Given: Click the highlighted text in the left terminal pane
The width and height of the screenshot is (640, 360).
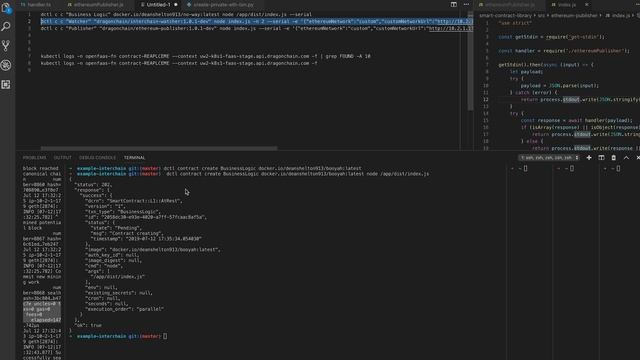Looking at the screenshot, I should [x=42, y=312].
